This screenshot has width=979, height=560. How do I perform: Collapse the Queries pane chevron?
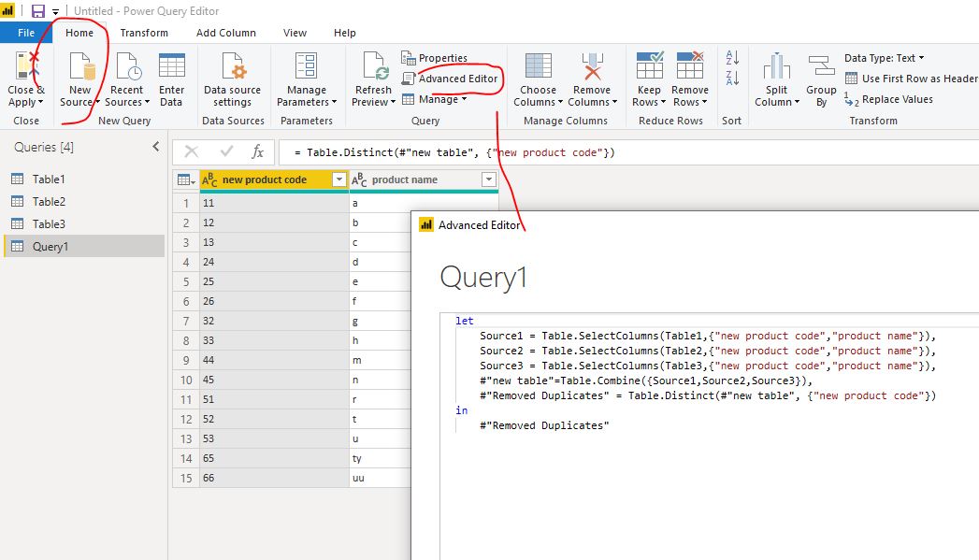click(156, 147)
